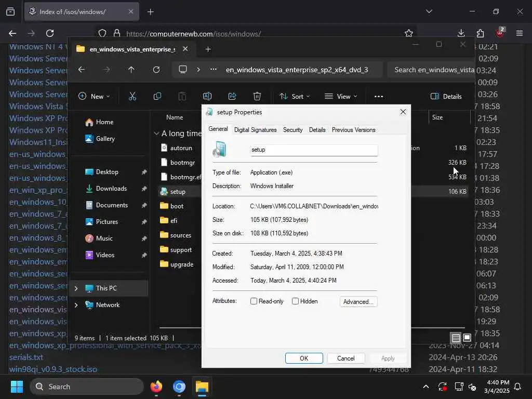Switch to the Security tab

[x=293, y=129]
